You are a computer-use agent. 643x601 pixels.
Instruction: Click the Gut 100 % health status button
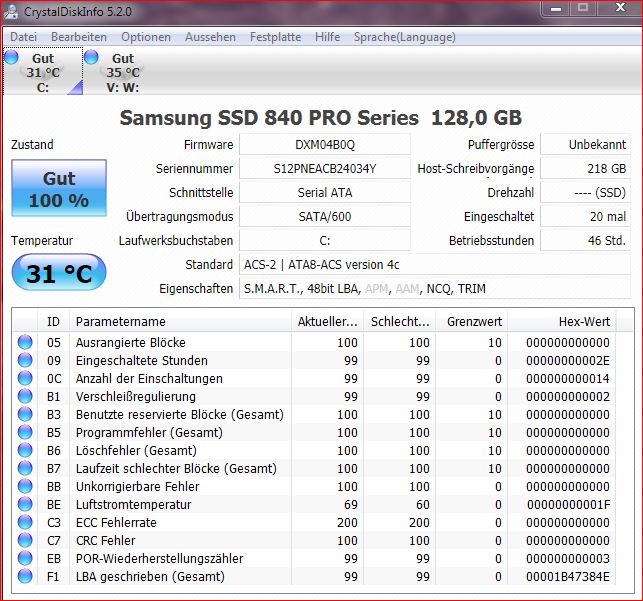59,188
